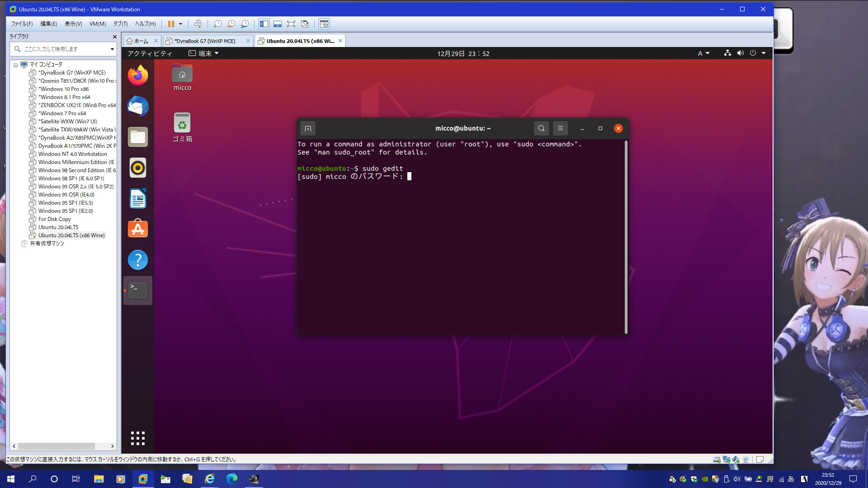
Task: Click the network adapter status icon in VMware
Action: pyautogui.click(x=726, y=460)
